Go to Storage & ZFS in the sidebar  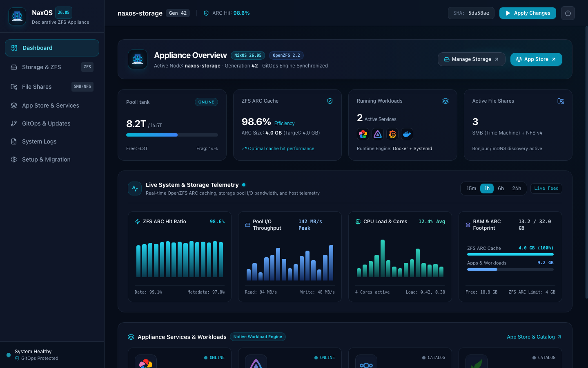tap(52, 67)
